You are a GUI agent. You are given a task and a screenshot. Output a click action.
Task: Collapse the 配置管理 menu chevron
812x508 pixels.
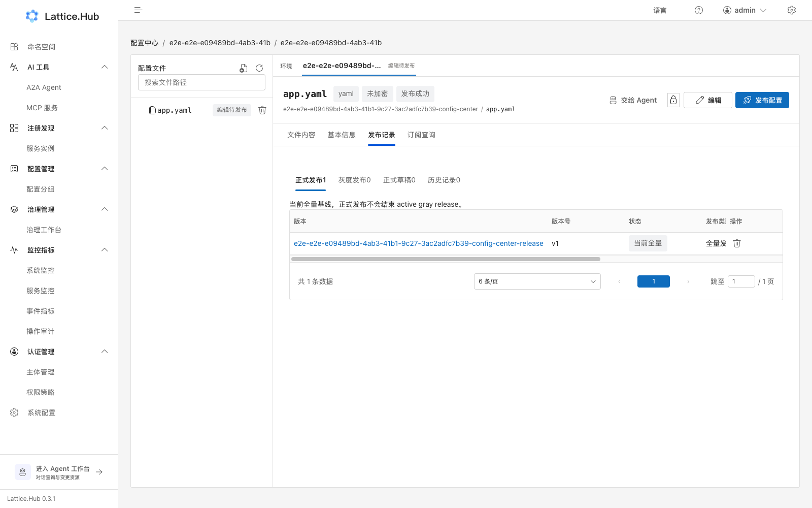pyautogui.click(x=105, y=169)
